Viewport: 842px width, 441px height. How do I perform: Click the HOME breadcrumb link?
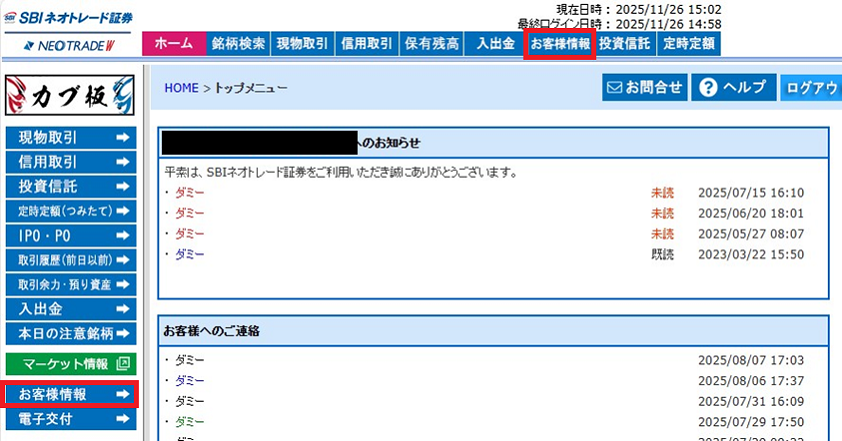181,88
